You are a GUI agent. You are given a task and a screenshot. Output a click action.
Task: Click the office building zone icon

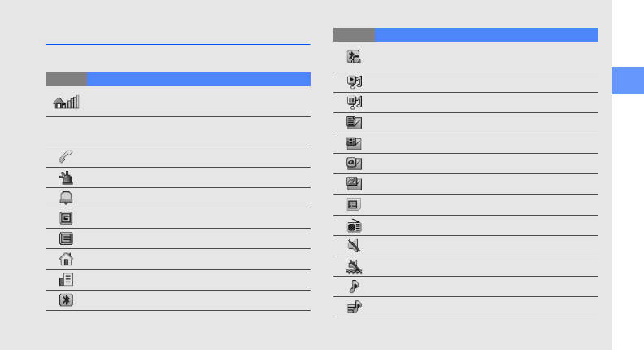[66, 280]
